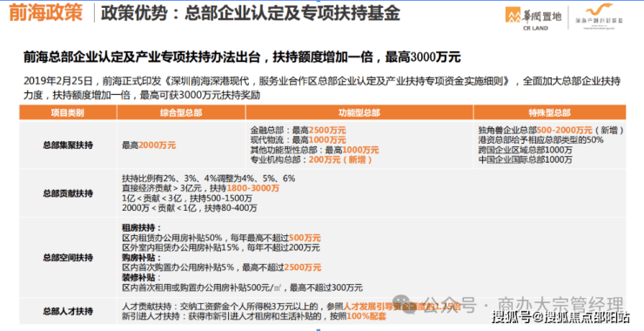Select the 前海政策 orange title text

pyautogui.click(x=45, y=12)
